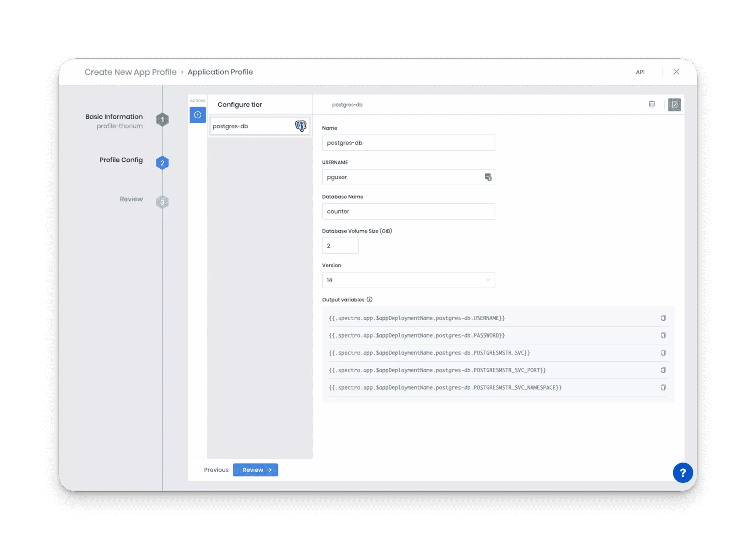Expand the help button at bottom right

[683, 472]
